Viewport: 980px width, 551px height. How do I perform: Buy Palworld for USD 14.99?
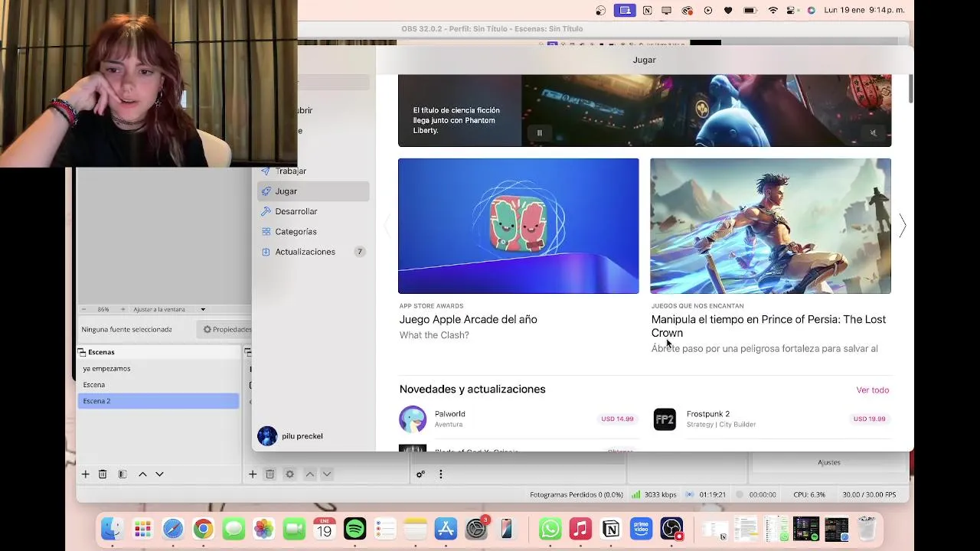click(617, 419)
